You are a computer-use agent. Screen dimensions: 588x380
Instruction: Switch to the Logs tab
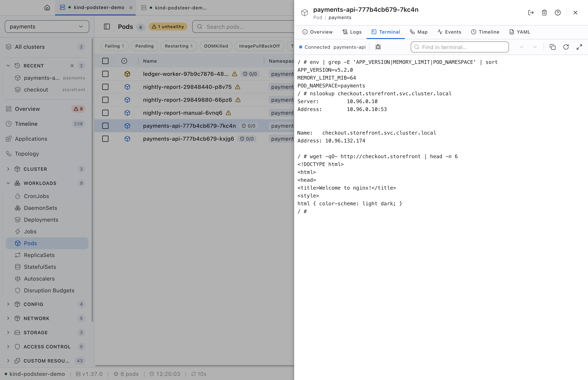click(x=352, y=32)
